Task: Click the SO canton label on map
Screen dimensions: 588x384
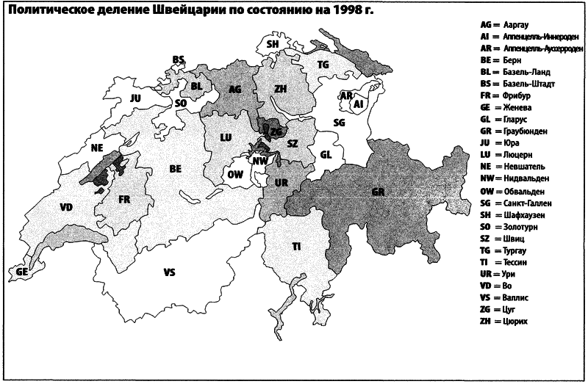Action: click(x=181, y=103)
